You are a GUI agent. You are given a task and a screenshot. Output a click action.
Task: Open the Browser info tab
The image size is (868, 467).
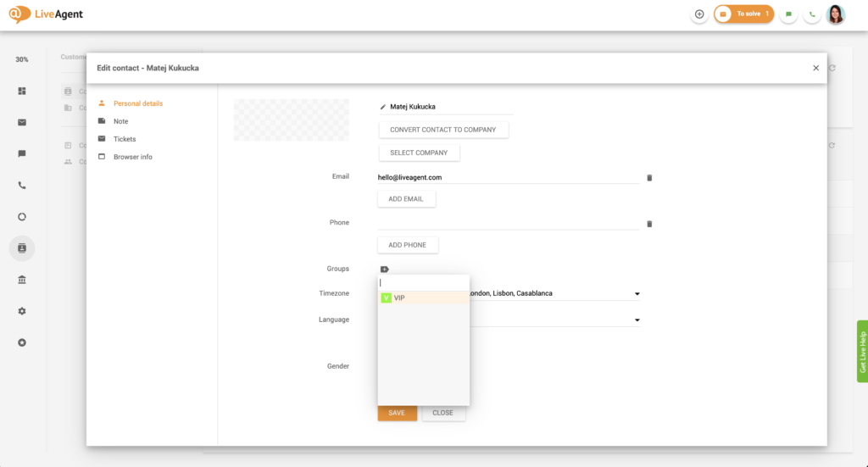[132, 157]
